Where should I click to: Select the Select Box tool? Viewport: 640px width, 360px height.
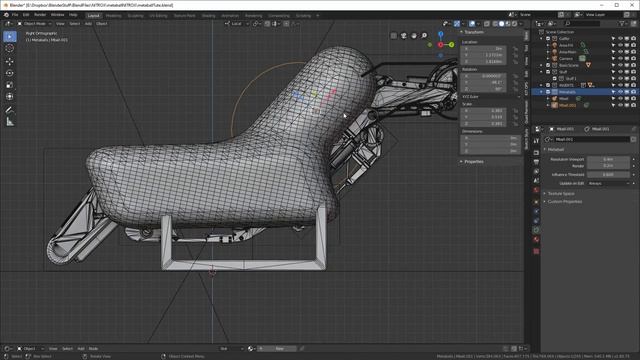[x=10, y=36]
